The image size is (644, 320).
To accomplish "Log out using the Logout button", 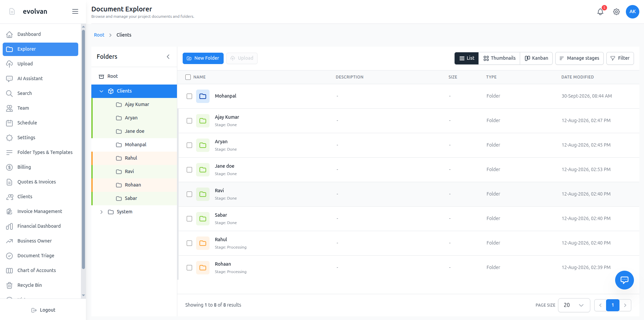I will tap(43, 310).
